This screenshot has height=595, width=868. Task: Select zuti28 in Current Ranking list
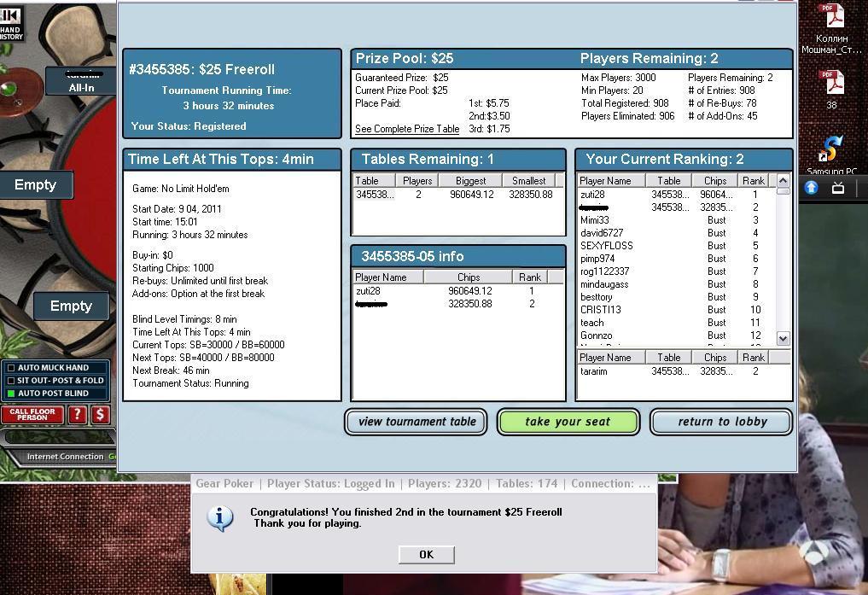(x=675, y=195)
